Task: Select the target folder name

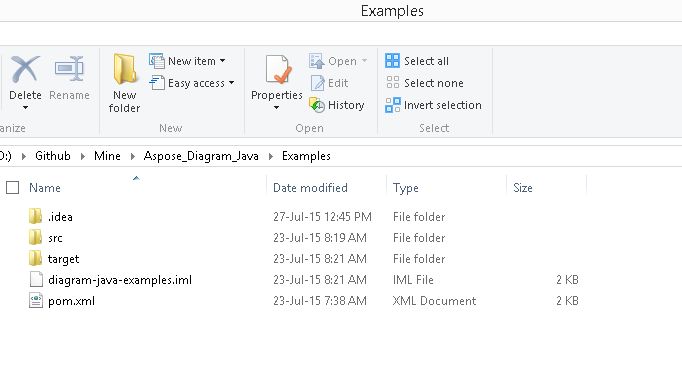Action: pos(64,259)
